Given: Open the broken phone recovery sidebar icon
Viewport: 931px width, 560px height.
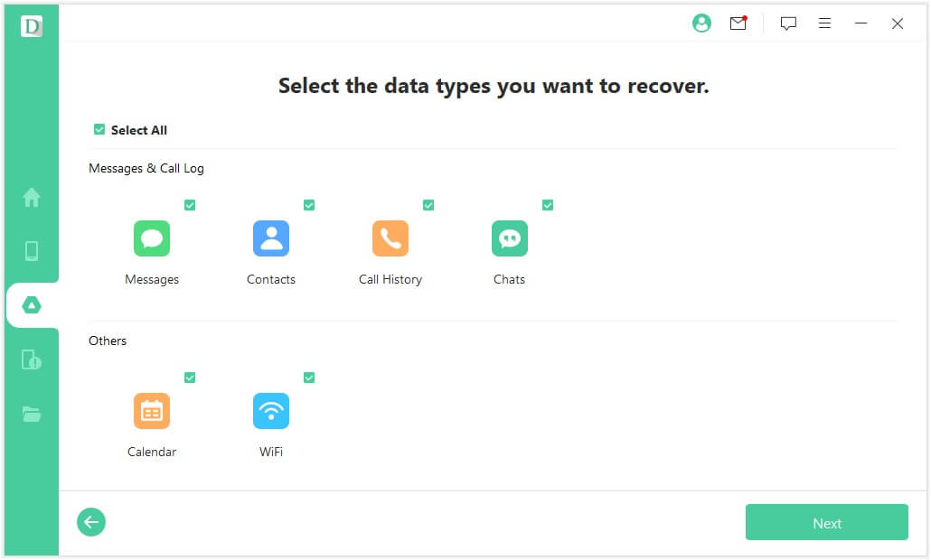Looking at the screenshot, I should 32,359.
